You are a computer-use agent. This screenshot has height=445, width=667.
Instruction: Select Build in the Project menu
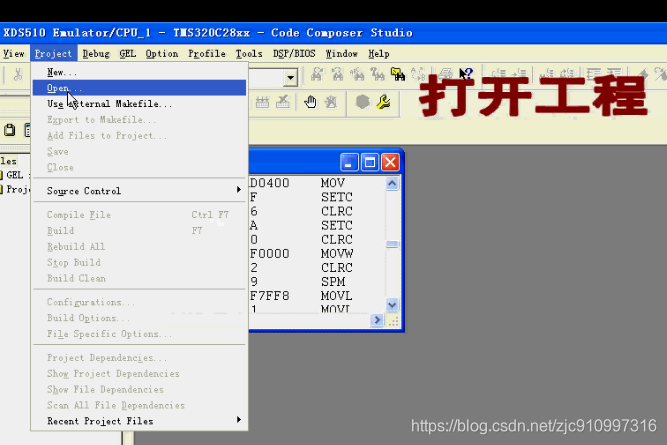point(140,231)
